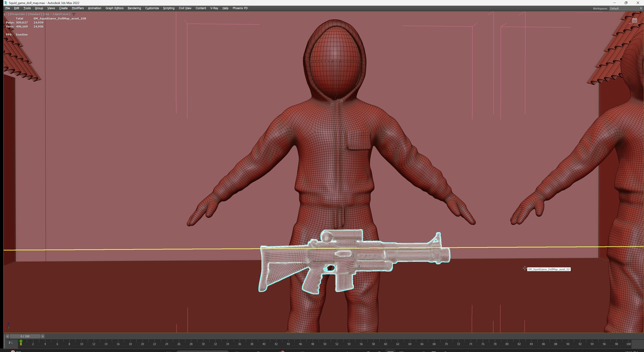This screenshot has width=644, height=352.
Task: Open the Help menu
Action: coord(225,8)
